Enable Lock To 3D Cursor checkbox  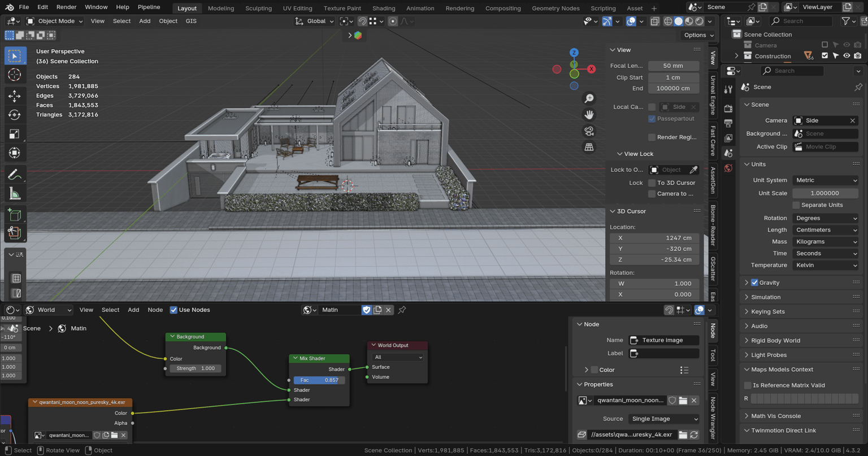pyautogui.click(x=652, y=183)
